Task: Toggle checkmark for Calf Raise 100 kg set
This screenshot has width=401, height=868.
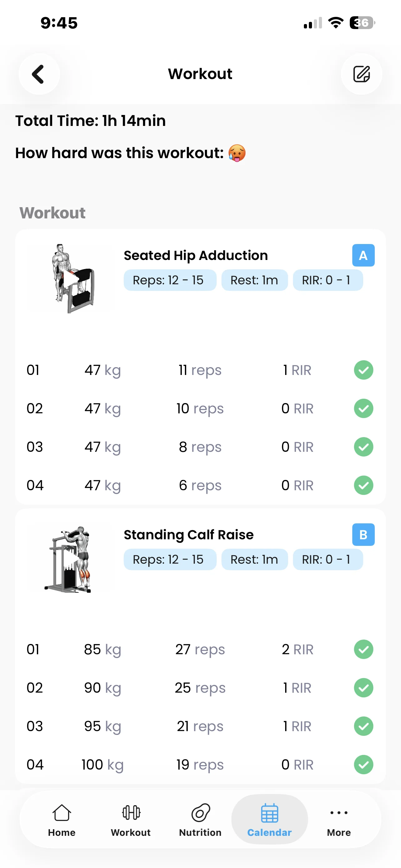Action: 363,765
